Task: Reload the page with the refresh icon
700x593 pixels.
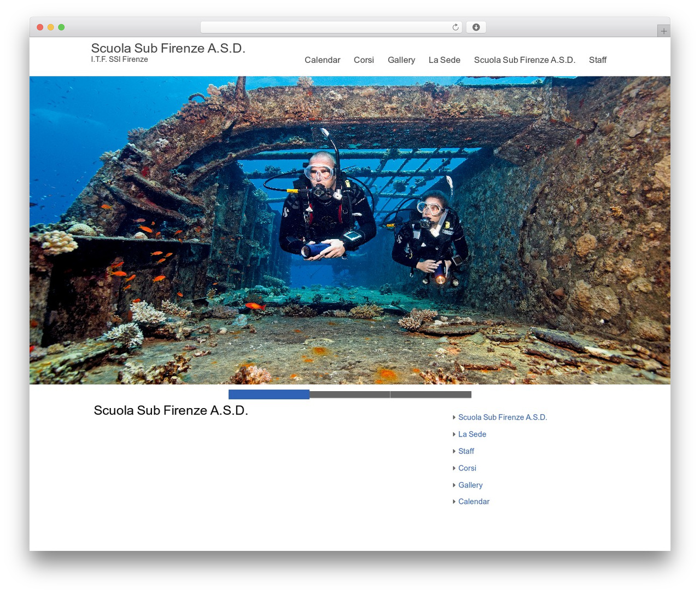Action: 455,27
